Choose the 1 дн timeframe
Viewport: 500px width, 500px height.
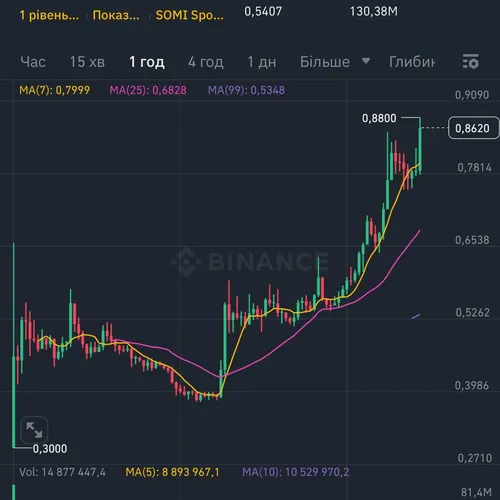pos(262,62)
